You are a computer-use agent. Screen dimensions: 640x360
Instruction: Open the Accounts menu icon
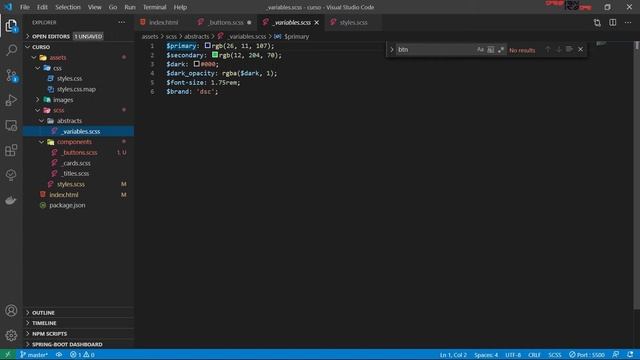coord(11,311)
